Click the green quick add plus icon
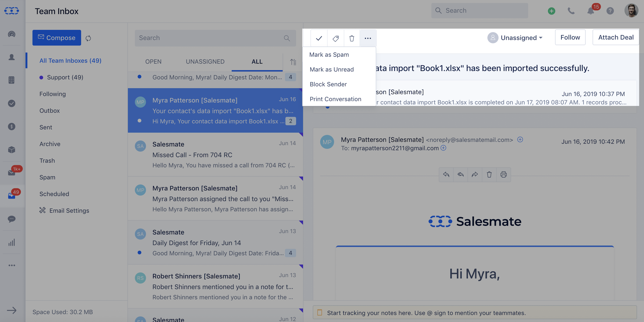This screenshot has height=322, width=644. click(x=551, y=11)
